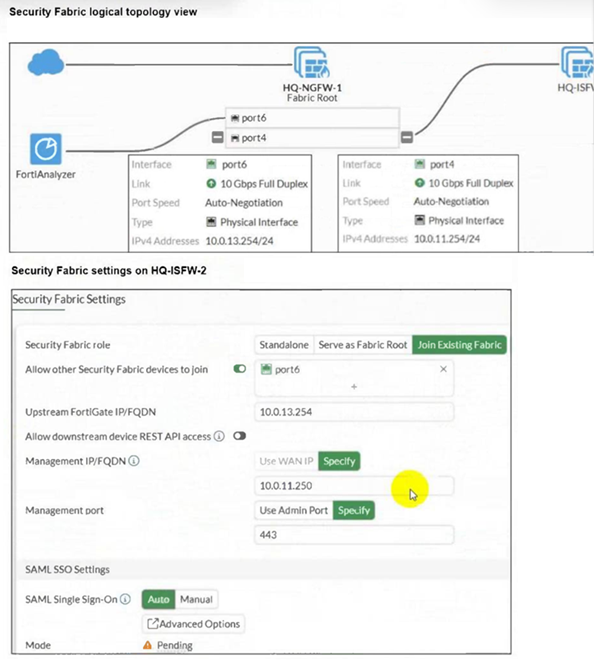Edit the 443 management port field
The image size is (594, 660).
pyautogui.click(x=354, y=535)
